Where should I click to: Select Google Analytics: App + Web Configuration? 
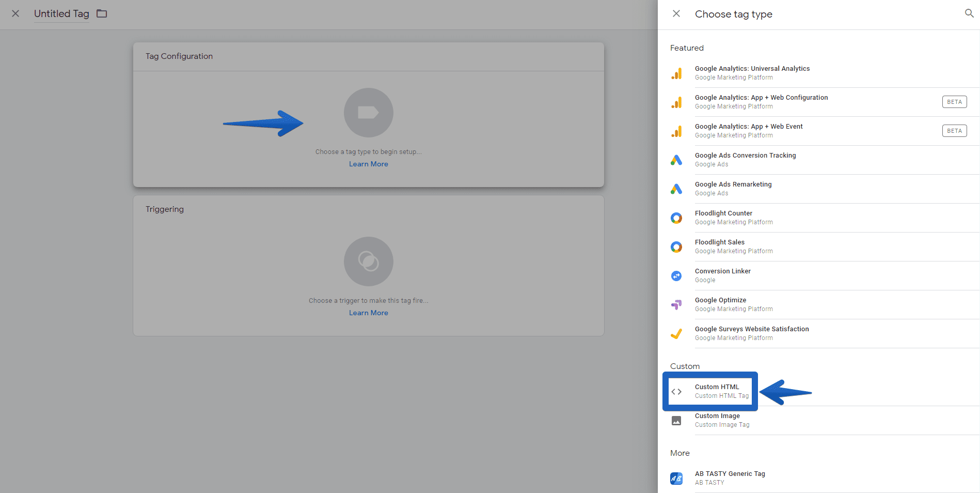[x=761, y=102]
